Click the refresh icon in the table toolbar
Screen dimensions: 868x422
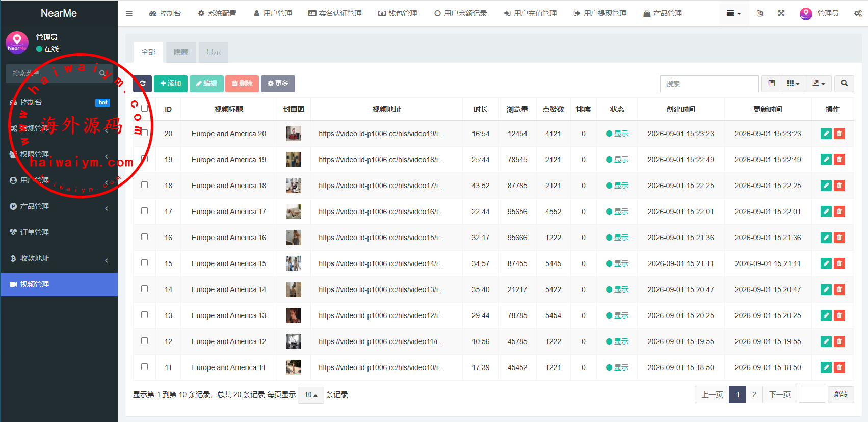click(143, 84)
